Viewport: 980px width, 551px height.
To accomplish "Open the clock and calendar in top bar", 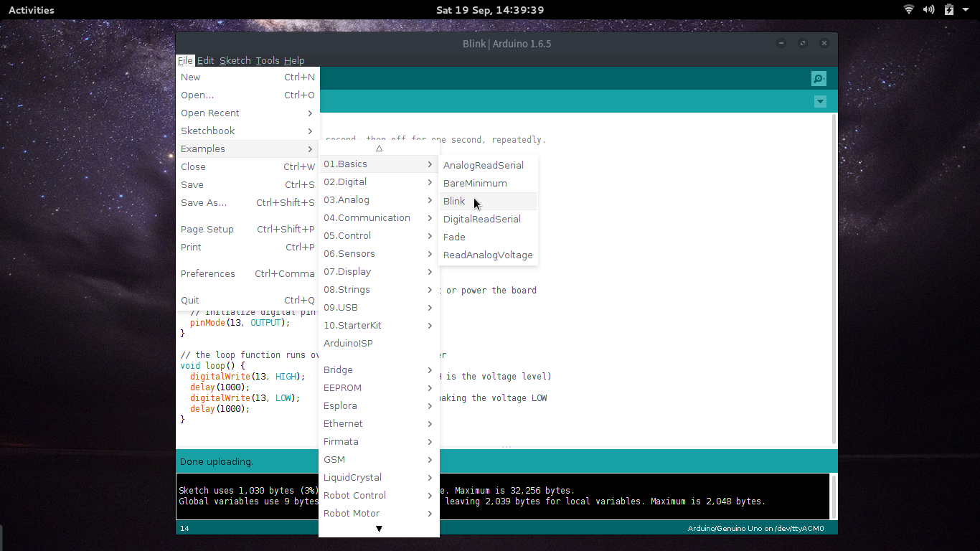I will pyautogui.click(x=490, y=10).
